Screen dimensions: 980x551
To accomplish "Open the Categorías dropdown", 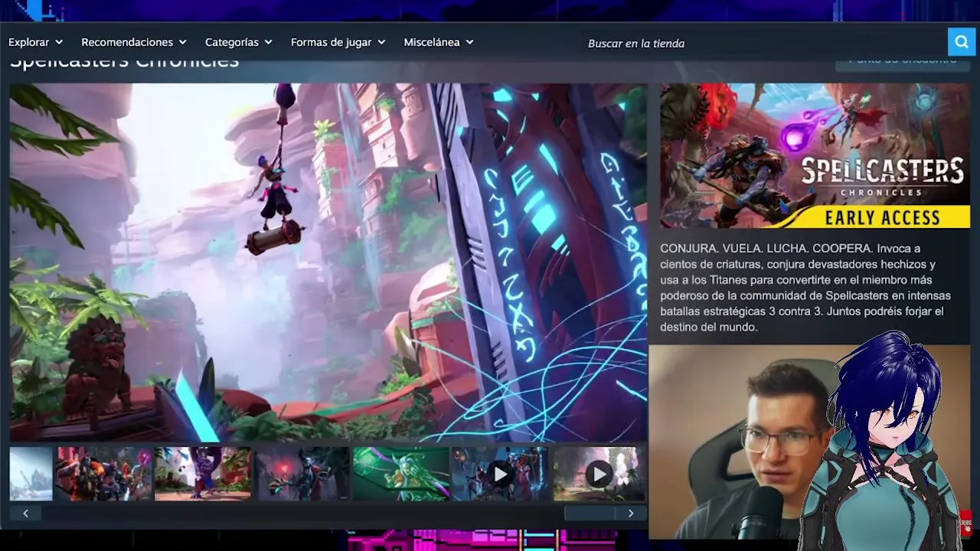I will pos(239,42).
